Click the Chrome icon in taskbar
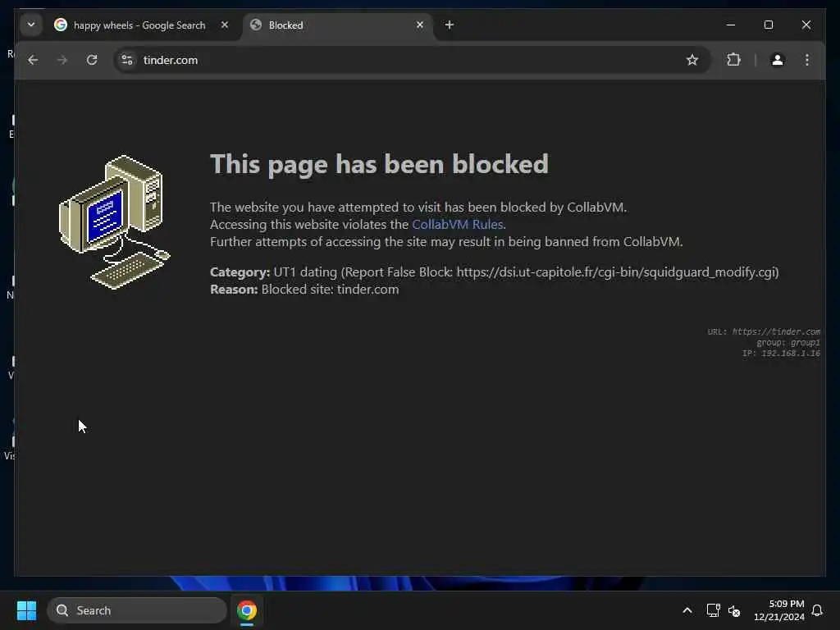This screenshot has width=840, height=630. pos(246,610)
